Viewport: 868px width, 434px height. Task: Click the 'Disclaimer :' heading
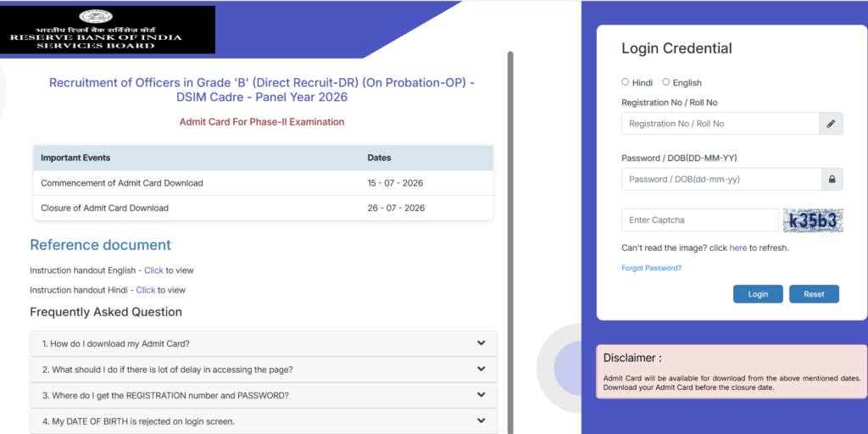(x=632, y=358)
